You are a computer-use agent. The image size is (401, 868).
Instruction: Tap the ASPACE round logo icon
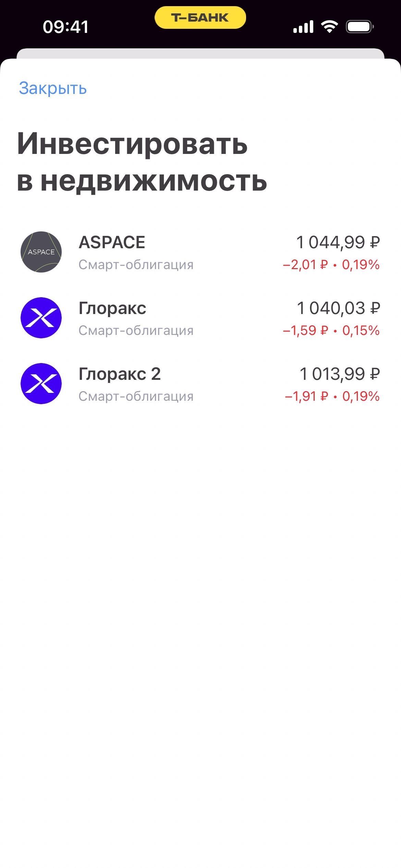[x=41, y=252]
